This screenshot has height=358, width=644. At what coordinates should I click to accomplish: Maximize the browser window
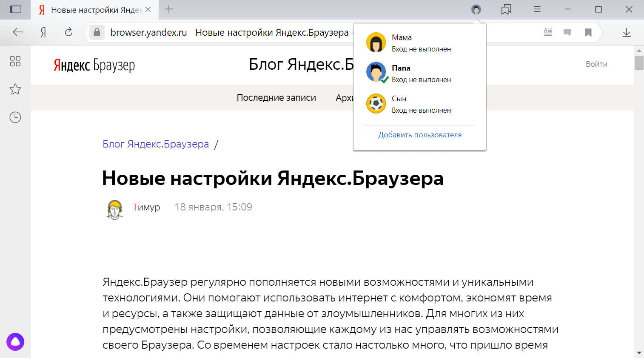598,9
